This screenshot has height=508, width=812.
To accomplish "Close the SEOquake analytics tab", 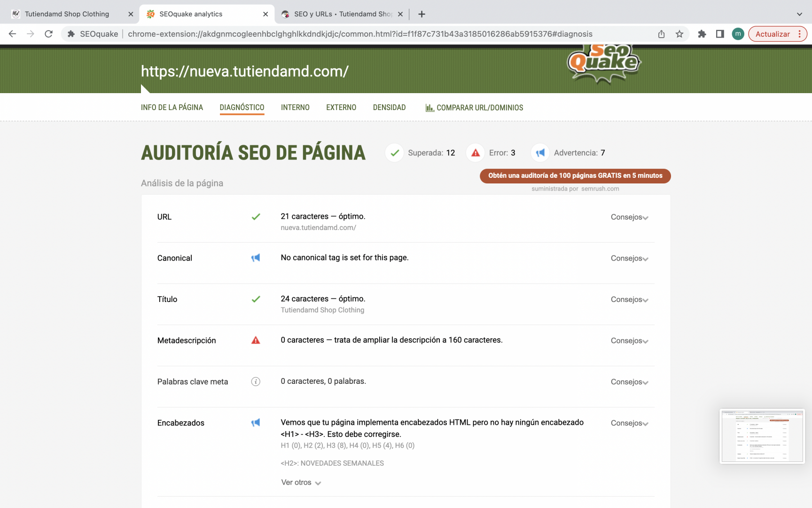I will point(265,14).
